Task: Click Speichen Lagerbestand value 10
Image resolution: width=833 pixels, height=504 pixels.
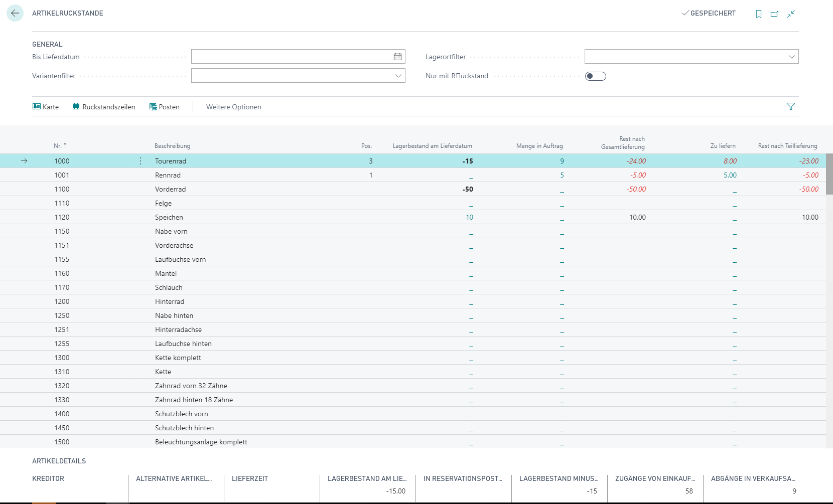Action: coord(469,217)
